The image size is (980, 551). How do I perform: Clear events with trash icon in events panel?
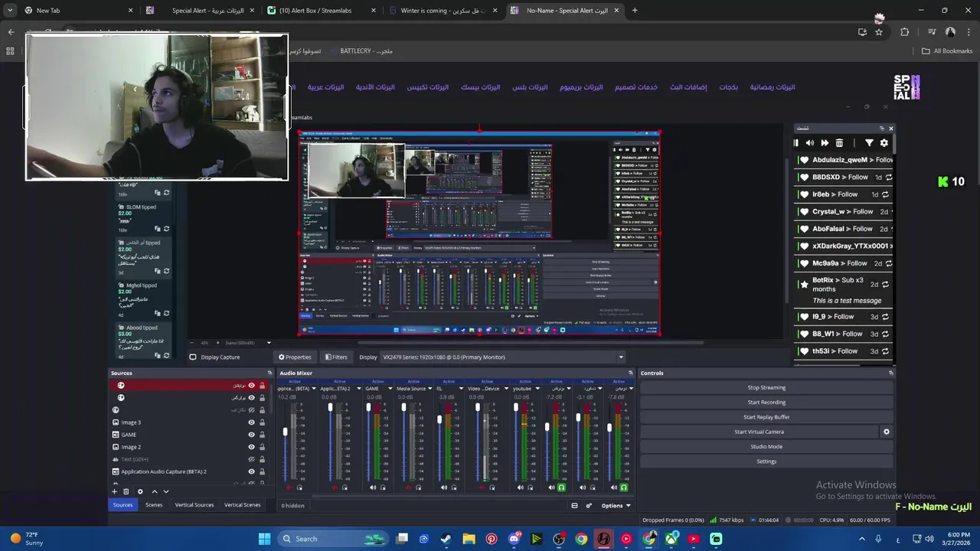839,143
